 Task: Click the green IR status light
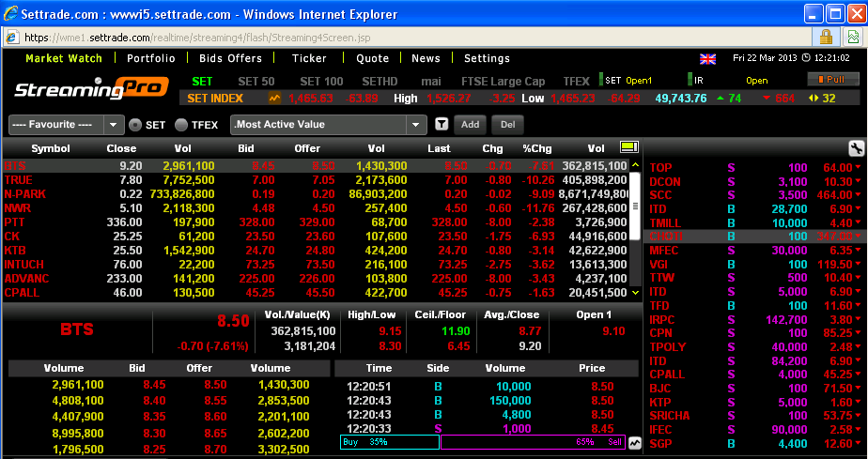point(690,80)
